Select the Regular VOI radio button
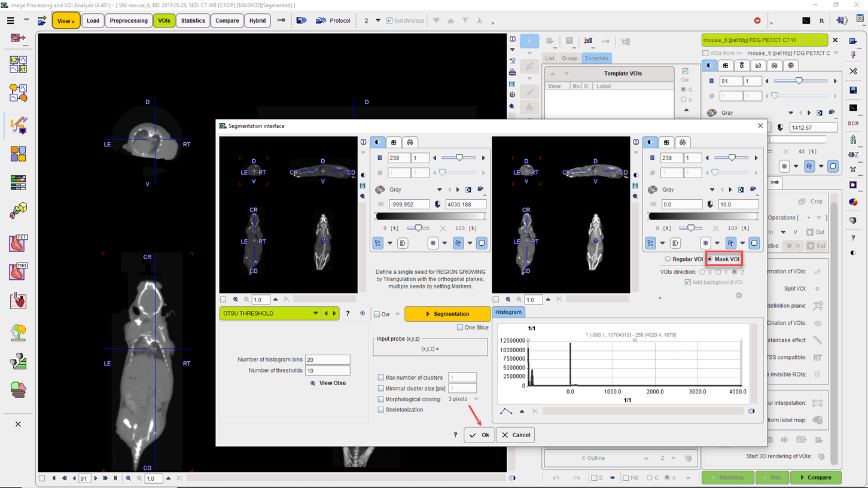The height and width of the screenshot is (488, 868). point(668,259)
